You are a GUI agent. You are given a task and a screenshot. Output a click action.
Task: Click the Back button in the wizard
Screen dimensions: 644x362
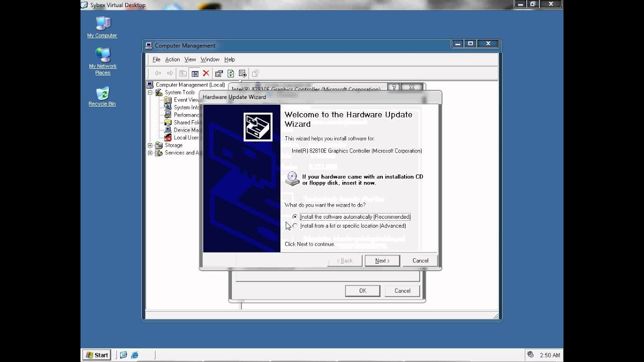coord(344,260)
